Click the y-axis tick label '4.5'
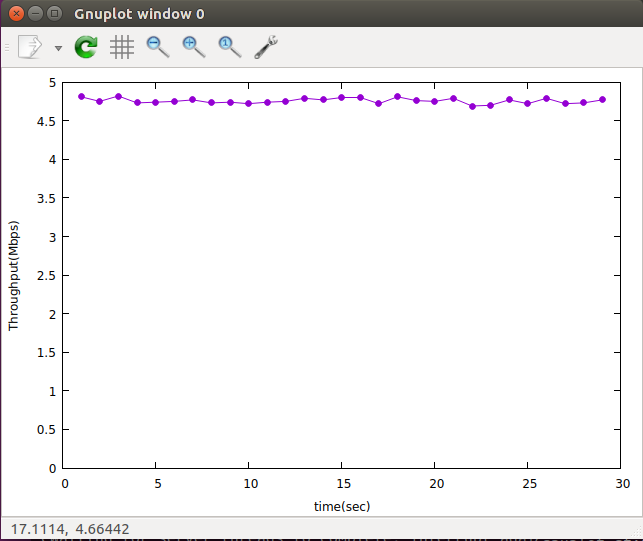Viewport: 643px width, 541px height. (46, 121)
